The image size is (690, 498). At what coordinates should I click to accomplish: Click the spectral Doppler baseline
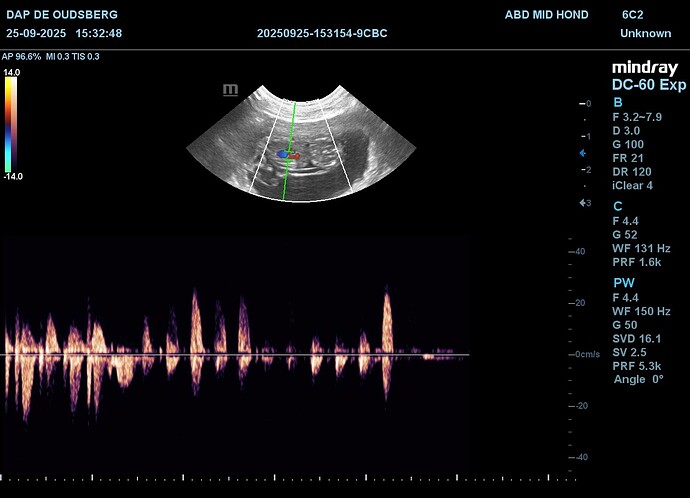[235, 354]
